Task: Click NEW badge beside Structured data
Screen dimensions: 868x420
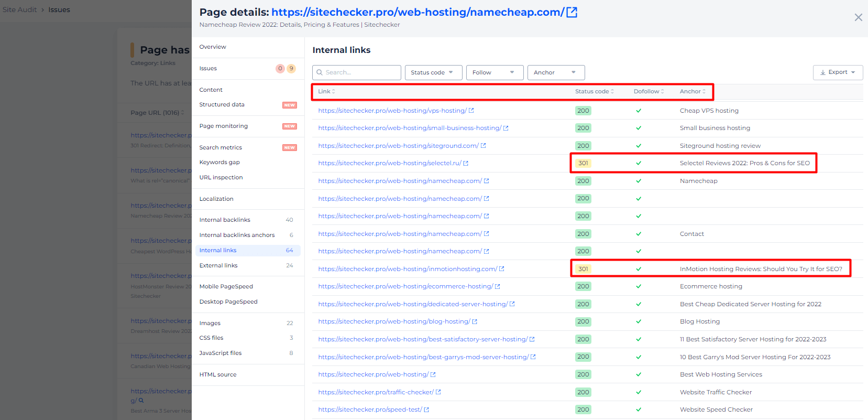Action: click(290, 105)
